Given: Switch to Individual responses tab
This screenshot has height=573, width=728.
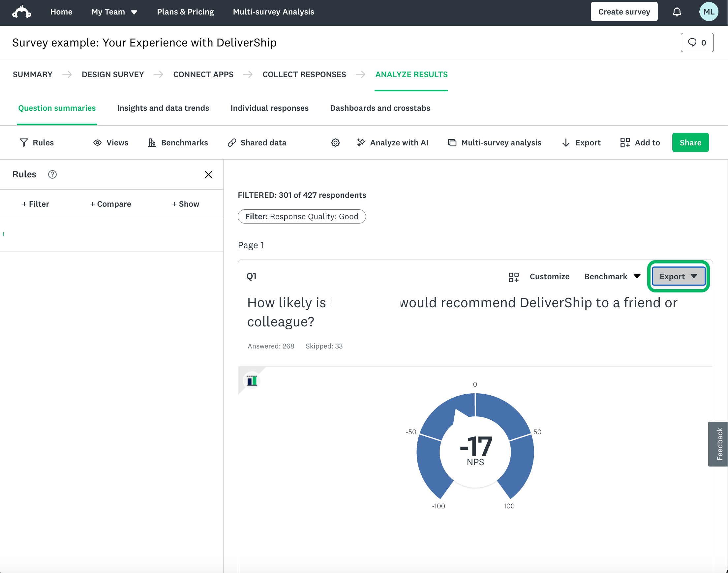Looking at the screenshot, I should click(269, 108).
